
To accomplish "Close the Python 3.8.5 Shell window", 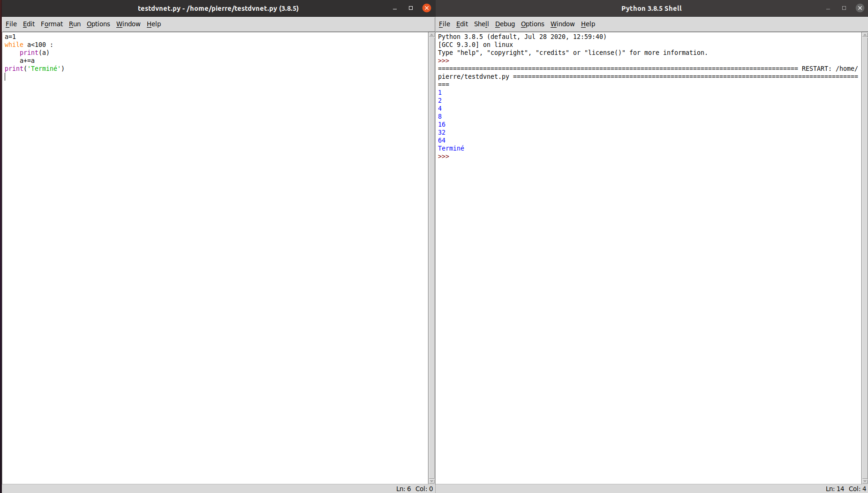I will [860, 8].
